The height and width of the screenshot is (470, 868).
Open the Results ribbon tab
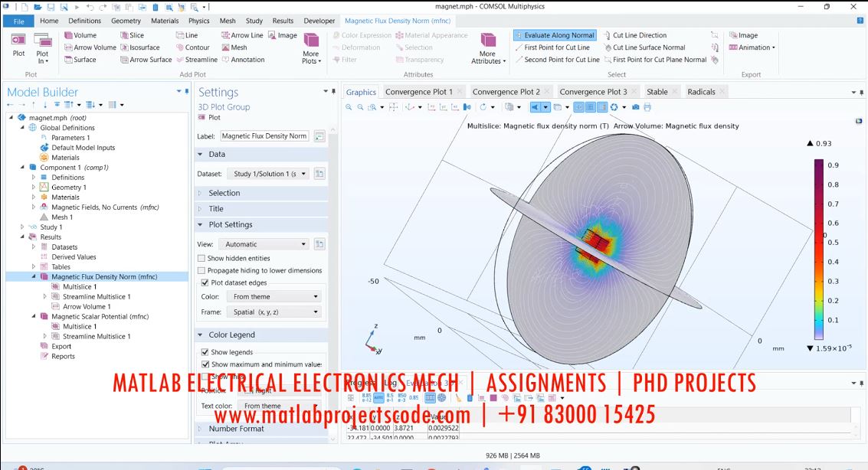[x=283, y=21]
